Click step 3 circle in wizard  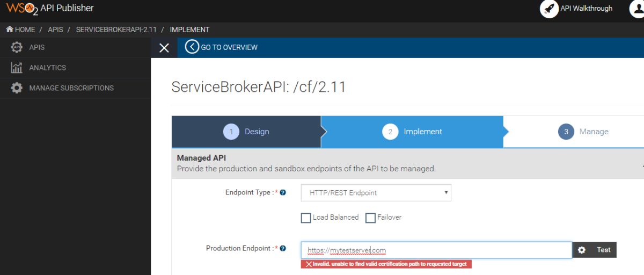[566, 132]
